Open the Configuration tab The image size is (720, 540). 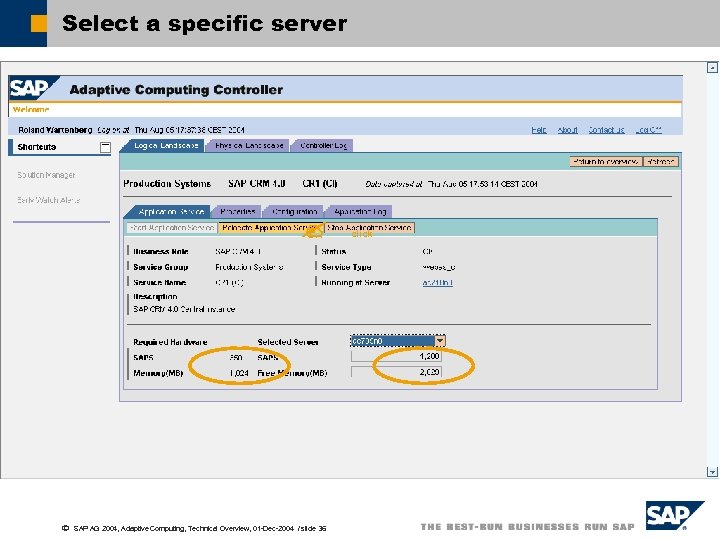tap(294, 212)
